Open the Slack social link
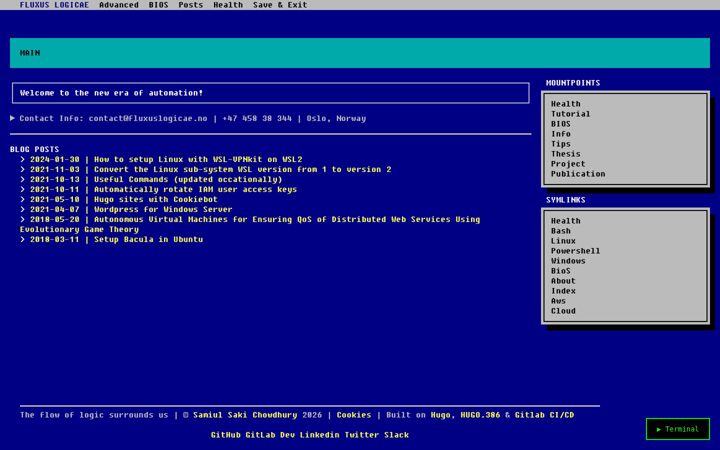This screenshot has width=720, height=450. pyautogui.click(x=397, y=435)
